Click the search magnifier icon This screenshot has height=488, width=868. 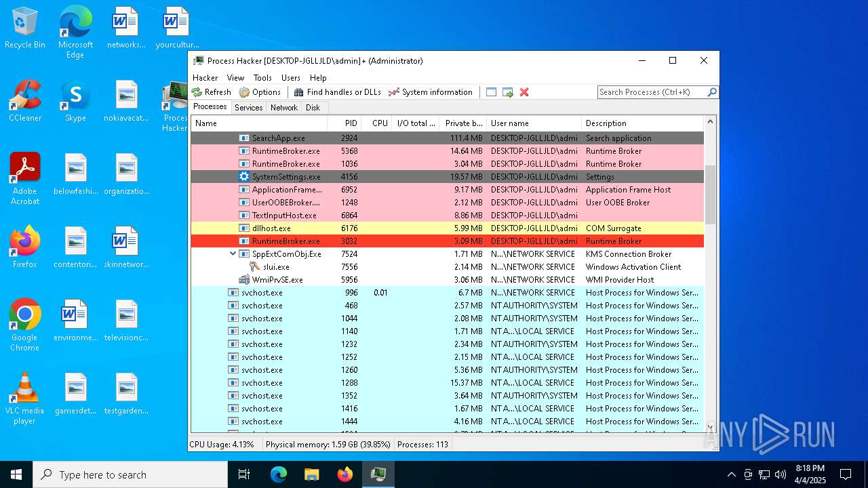pyautogui.click(x=712, y=92)
